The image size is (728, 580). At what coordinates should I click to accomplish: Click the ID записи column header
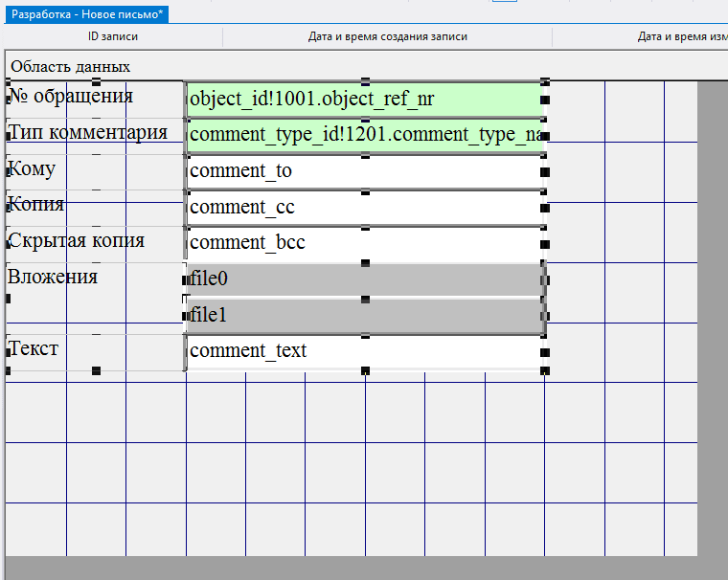[x=113, y=37]
